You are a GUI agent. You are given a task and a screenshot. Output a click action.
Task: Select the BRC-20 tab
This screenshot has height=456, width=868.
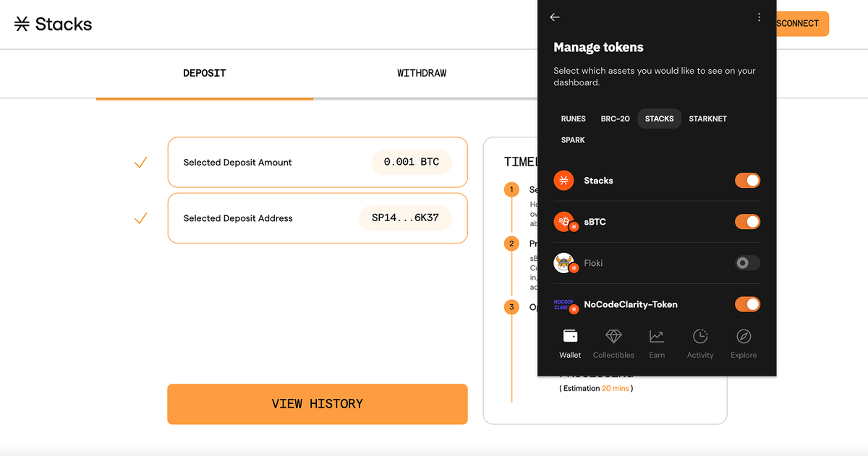tap(615, 119)
